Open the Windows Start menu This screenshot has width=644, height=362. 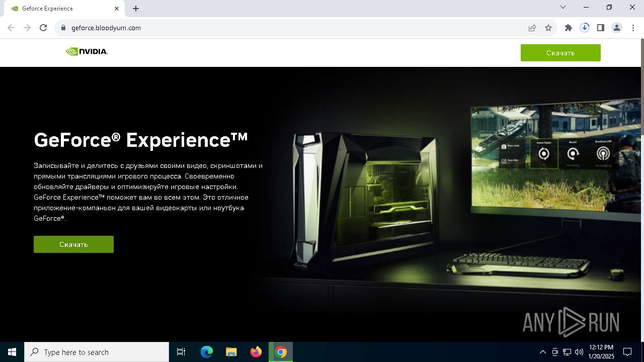pos(12,352)
